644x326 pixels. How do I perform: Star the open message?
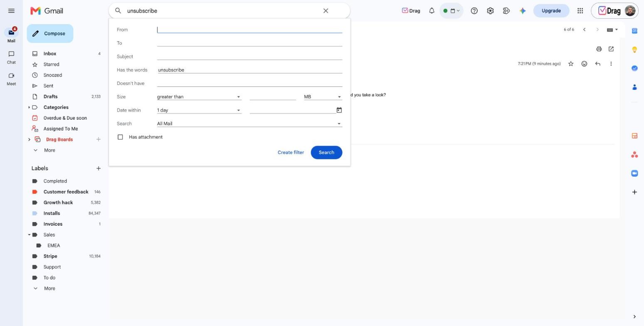click(x=571, y=64)
